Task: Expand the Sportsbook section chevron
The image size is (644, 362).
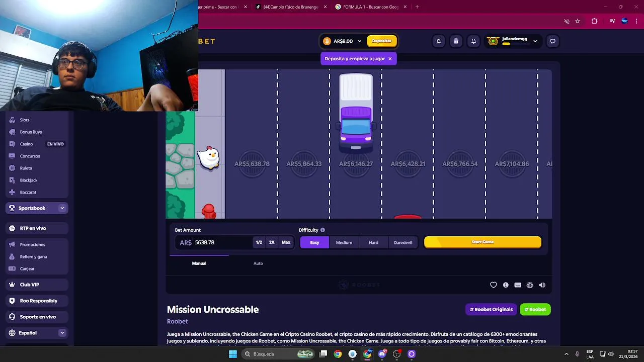Action: [62, 208]
